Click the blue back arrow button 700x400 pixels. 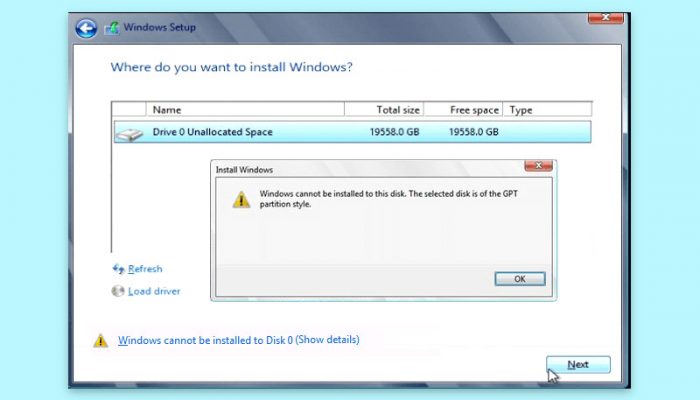(x=86, y=29)
